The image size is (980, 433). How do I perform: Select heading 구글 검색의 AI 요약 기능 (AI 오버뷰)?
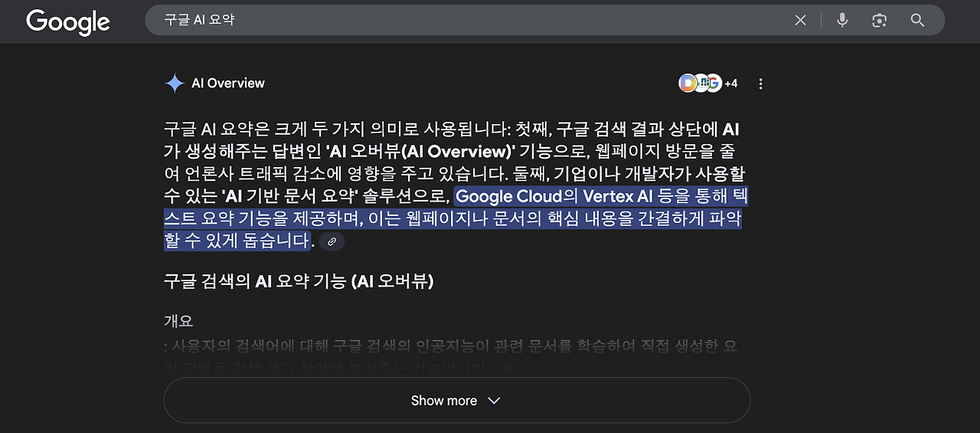299,281
